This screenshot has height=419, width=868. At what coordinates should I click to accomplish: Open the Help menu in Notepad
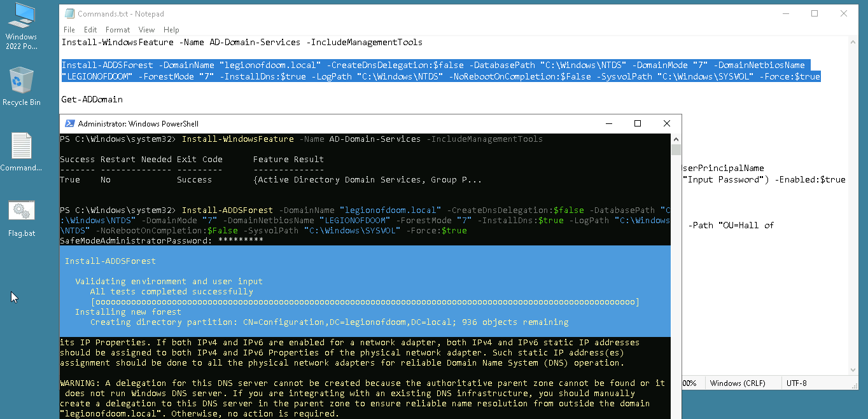coord(171,30)
